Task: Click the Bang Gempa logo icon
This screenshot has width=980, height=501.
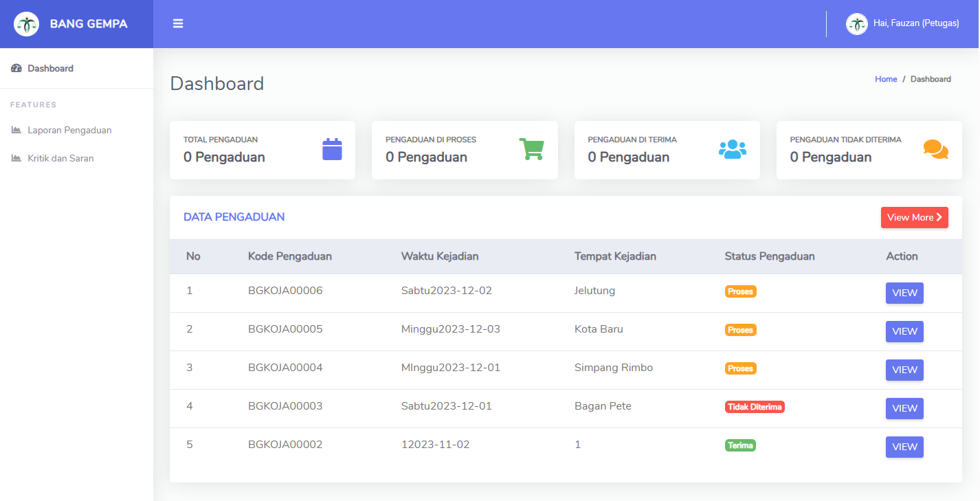Action: click(x=26, y=24)
